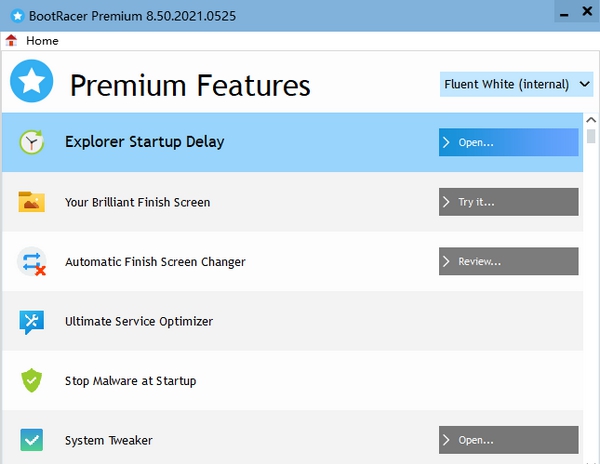Click the System Tweaker checkmark icon
Screen dimensions: 600x464
(31, 440)
